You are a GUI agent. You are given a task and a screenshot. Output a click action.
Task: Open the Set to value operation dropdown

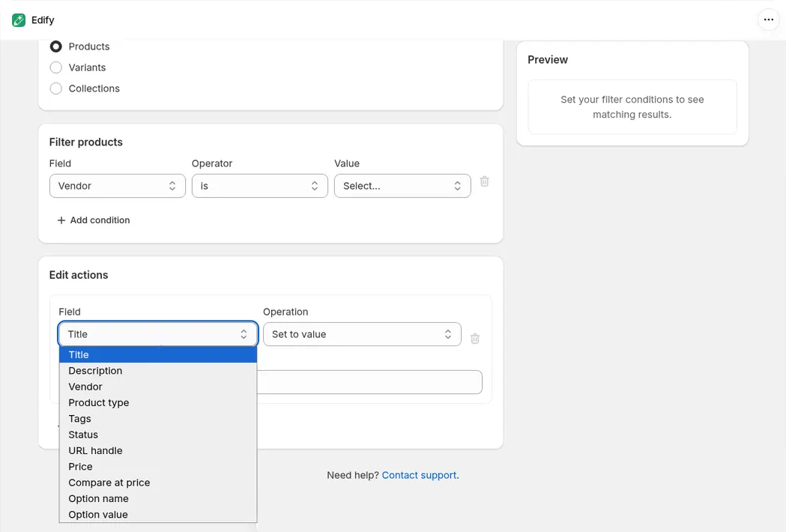tap(362, 334)
